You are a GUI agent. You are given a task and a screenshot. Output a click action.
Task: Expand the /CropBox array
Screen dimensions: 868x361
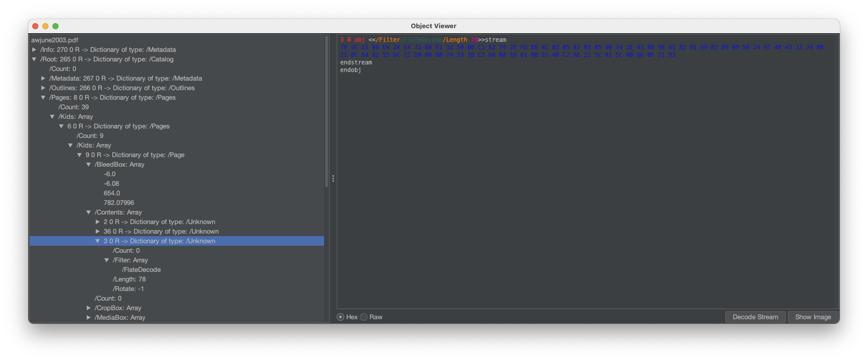coord(89,308)
